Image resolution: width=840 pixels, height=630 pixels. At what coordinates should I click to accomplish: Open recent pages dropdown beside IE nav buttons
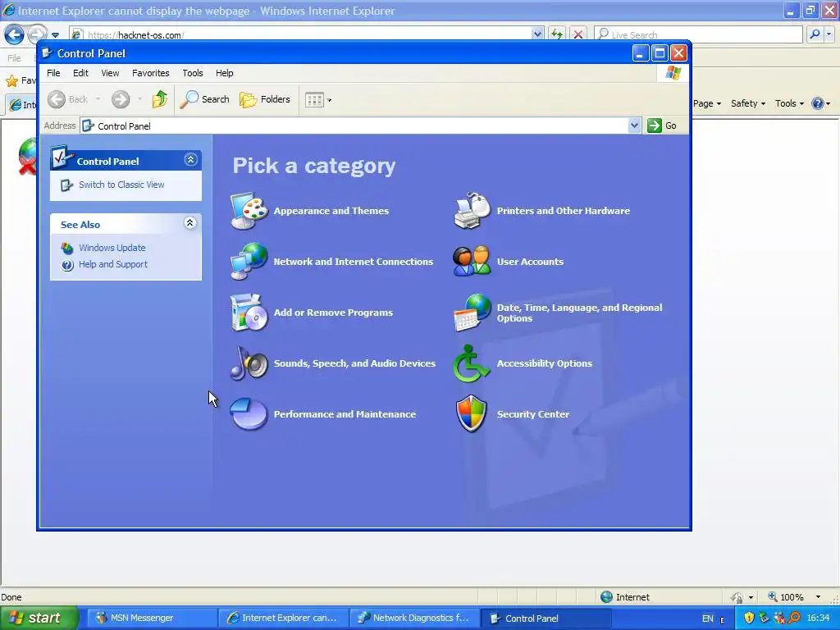tap(55, 35)
